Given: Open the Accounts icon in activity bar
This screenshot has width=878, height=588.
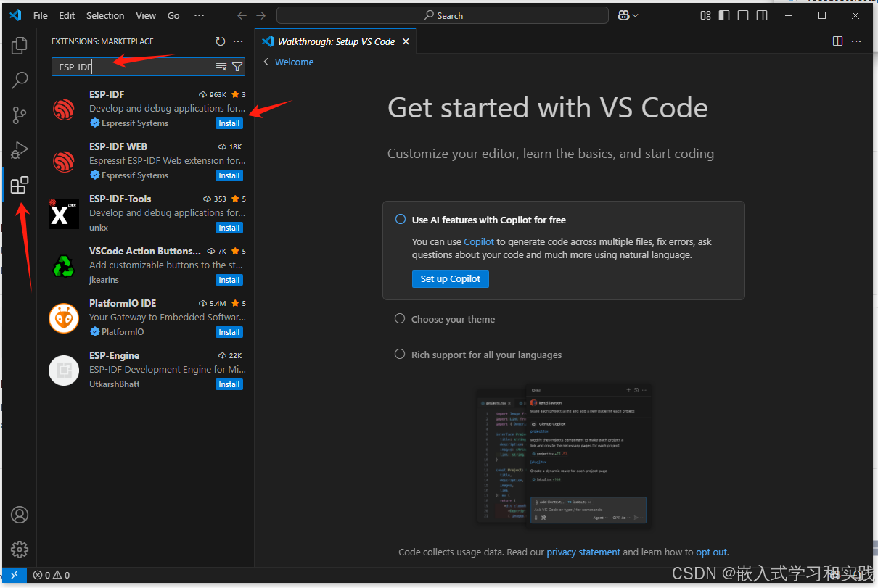Looking at the screenshot, I should click(x=20, y=515).
